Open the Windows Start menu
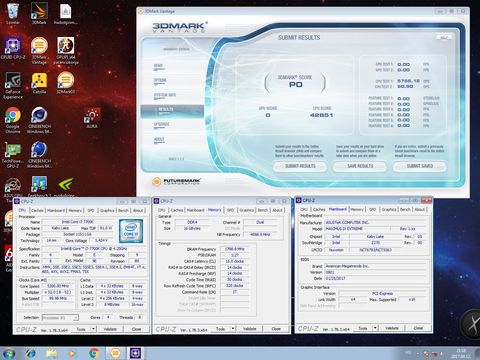 (x=9, y=353)
